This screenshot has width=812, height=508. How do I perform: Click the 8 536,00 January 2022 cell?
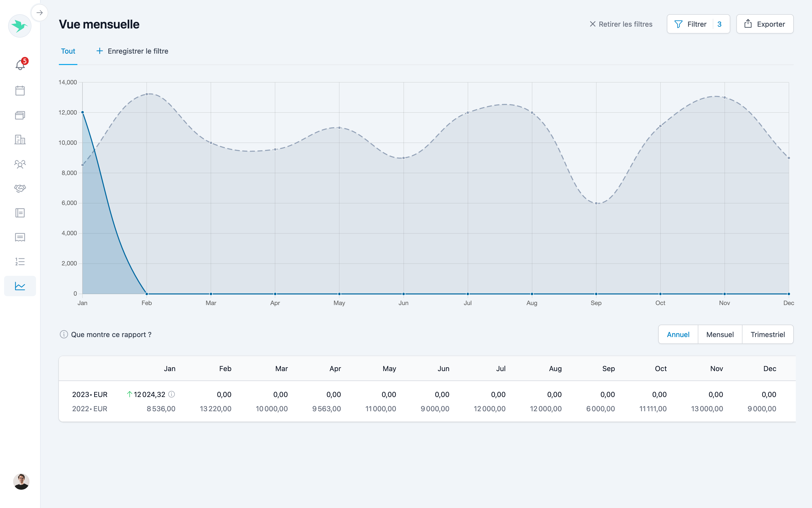161,408
